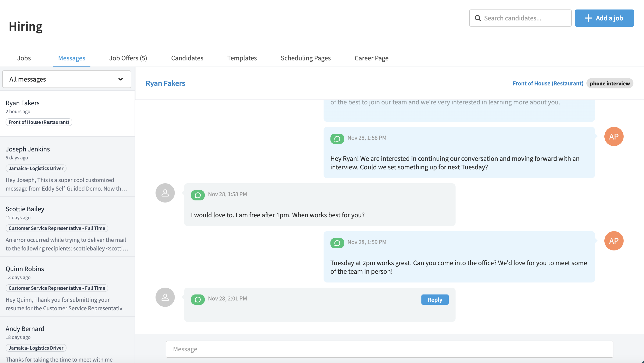Click the 'I would love to' message text

coord(278,215)
